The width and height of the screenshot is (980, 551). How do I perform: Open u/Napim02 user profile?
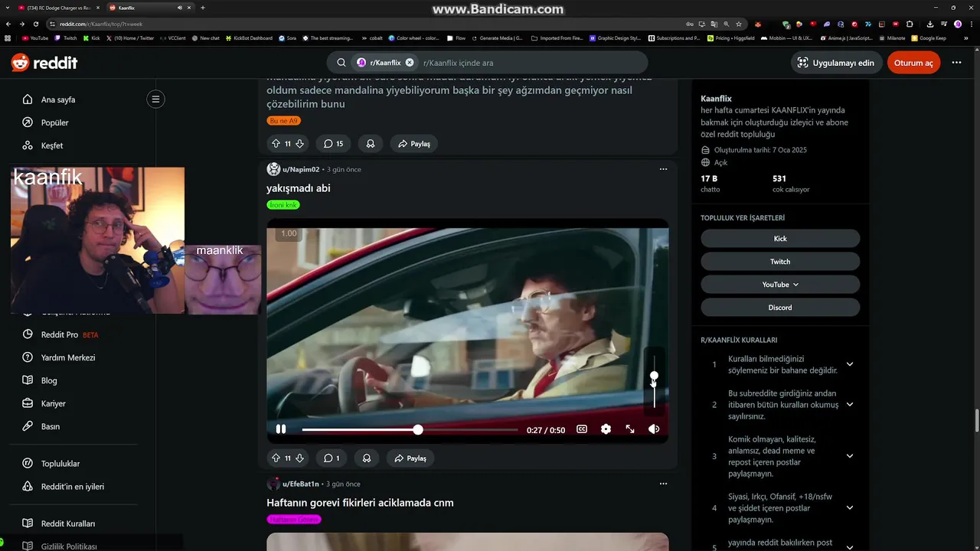pyautogui.click(x=301, y=169)
